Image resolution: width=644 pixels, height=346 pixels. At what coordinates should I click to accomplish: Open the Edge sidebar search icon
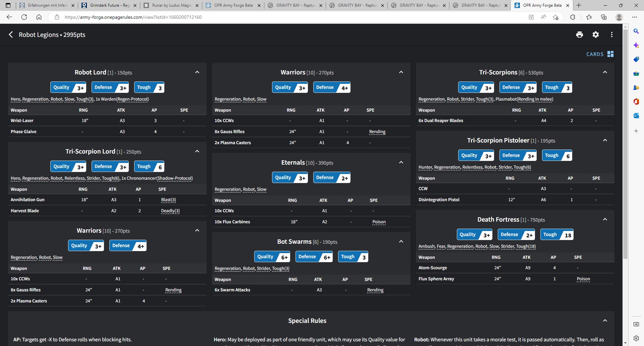coord(636,31)
